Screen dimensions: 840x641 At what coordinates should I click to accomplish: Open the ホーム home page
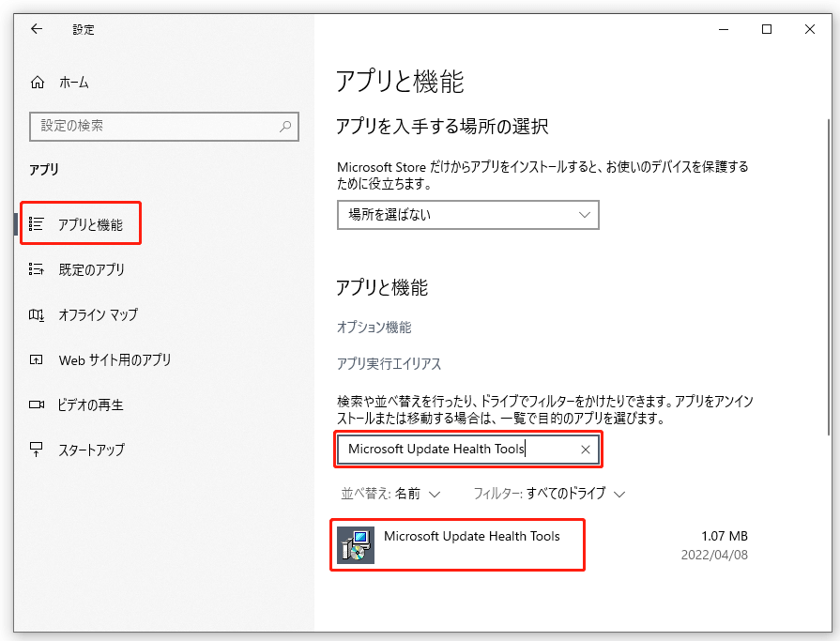(x=59, y=83)
